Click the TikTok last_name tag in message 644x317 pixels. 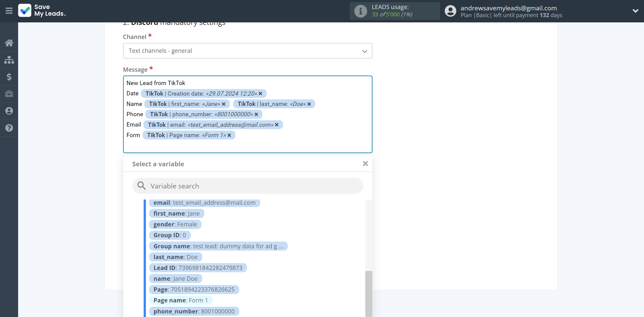coord(274,104)
